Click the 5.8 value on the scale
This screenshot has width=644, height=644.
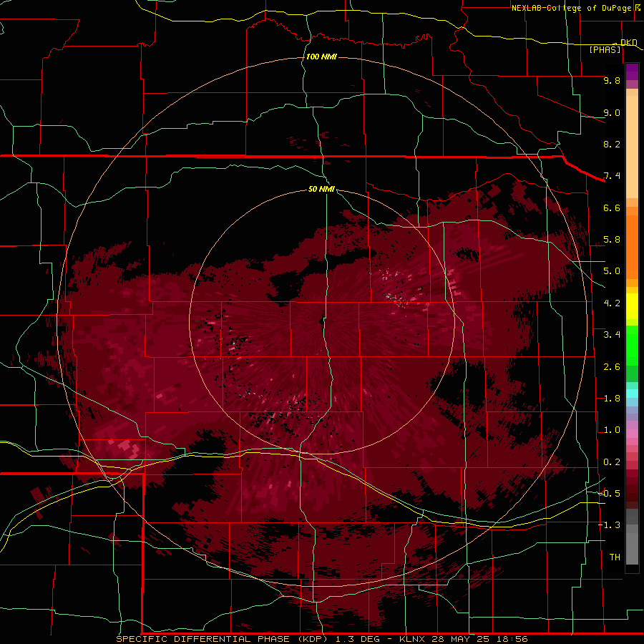click(x=612, y=240)
